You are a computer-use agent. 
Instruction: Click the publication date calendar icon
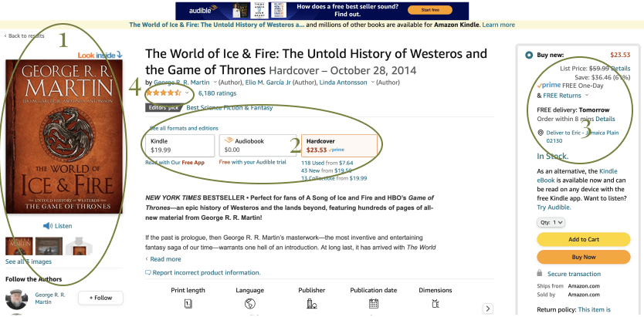tap(374, 303)
